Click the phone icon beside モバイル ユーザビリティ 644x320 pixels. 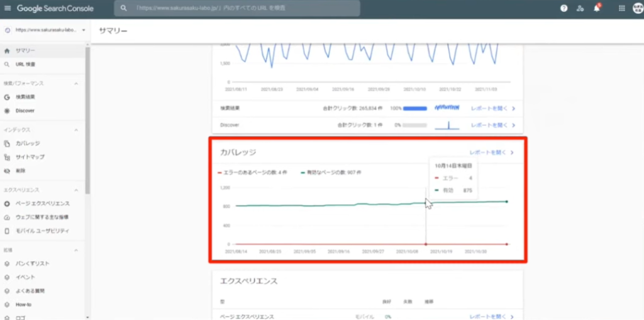7,231
